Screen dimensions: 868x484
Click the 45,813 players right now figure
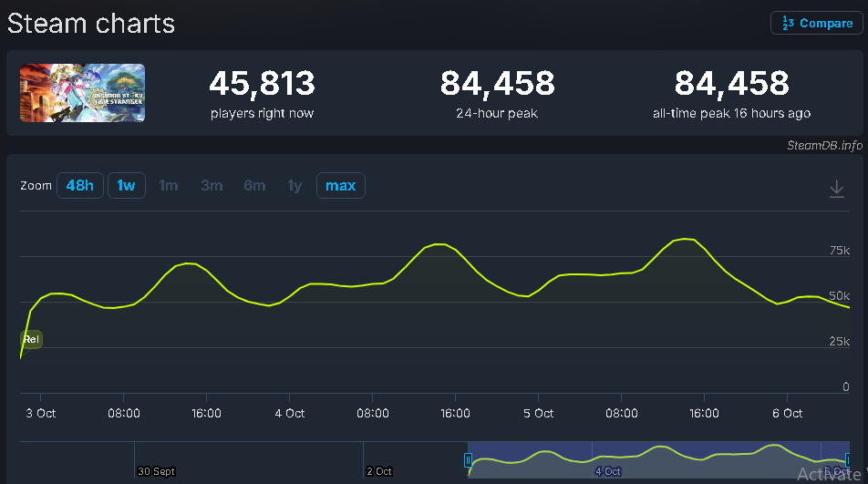tap(262, 84)
